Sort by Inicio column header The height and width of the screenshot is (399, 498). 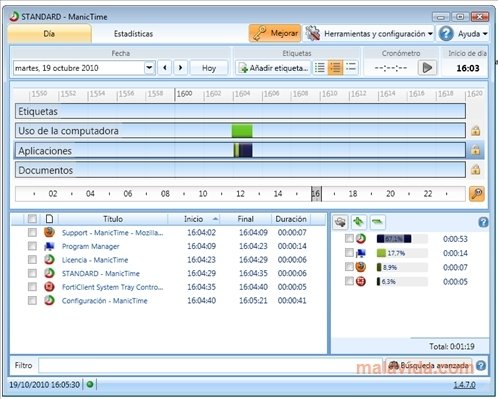[x=194, y=219]
